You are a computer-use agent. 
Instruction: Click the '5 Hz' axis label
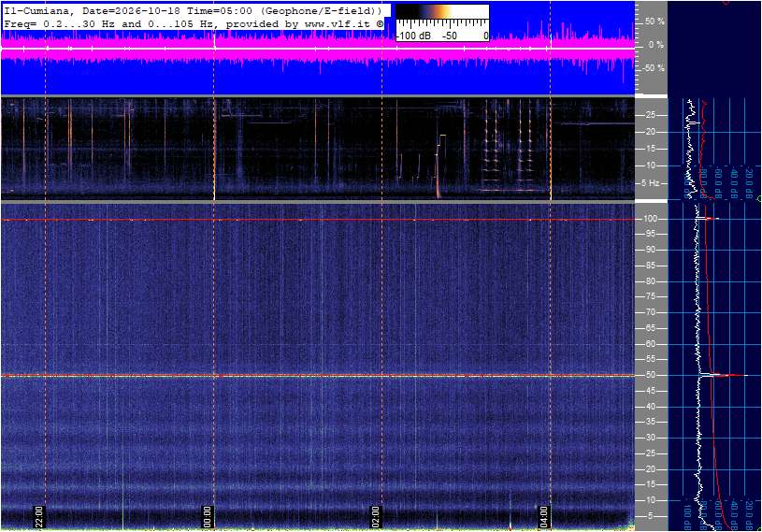coord(650,183)
